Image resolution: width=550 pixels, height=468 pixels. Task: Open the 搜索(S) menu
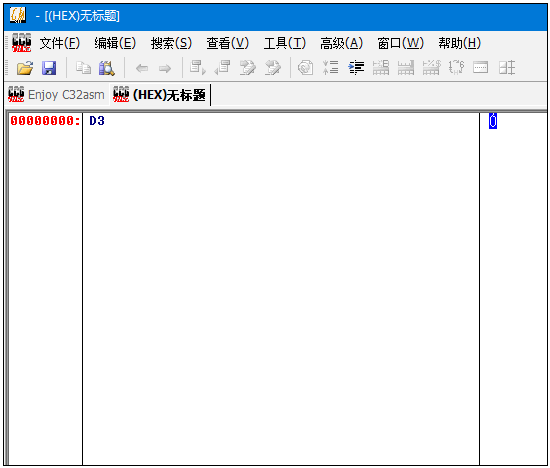point(171,43)
